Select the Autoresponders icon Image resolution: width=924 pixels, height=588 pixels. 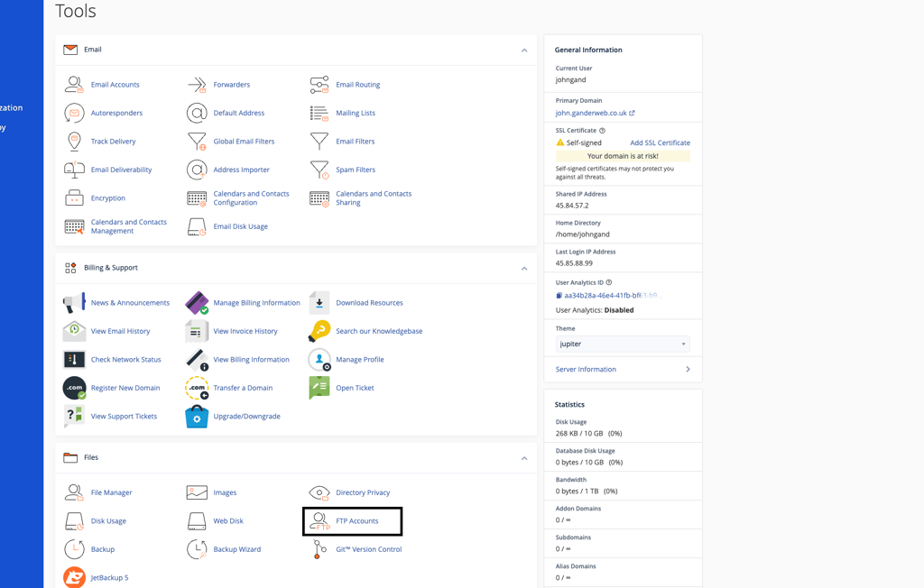click(x=74, y=113)
